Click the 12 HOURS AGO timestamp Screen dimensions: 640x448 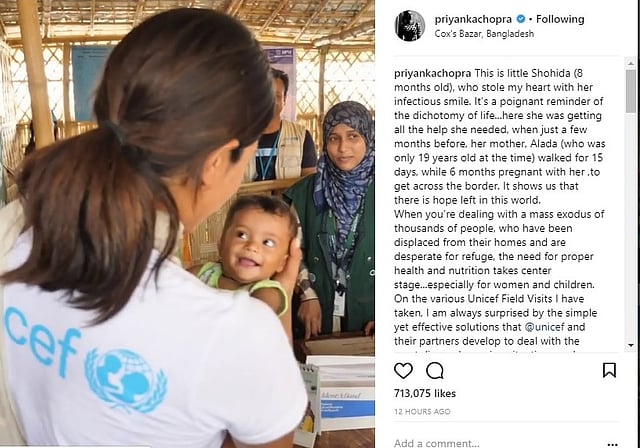point(422,412)
